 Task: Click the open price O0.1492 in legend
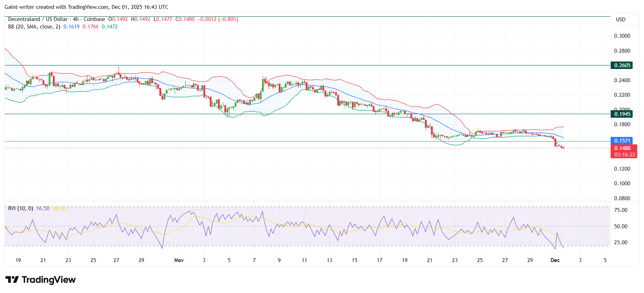(118, 19)
